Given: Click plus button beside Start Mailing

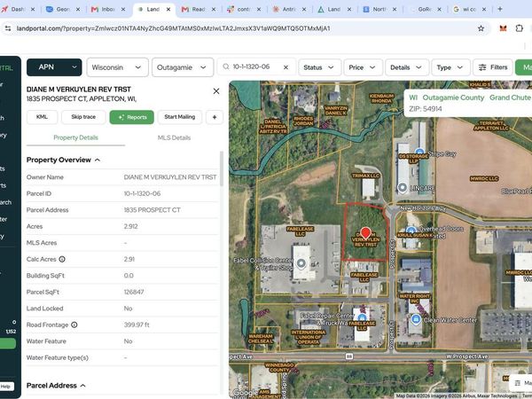Looking at the screenshot, I should coord(215,117).
